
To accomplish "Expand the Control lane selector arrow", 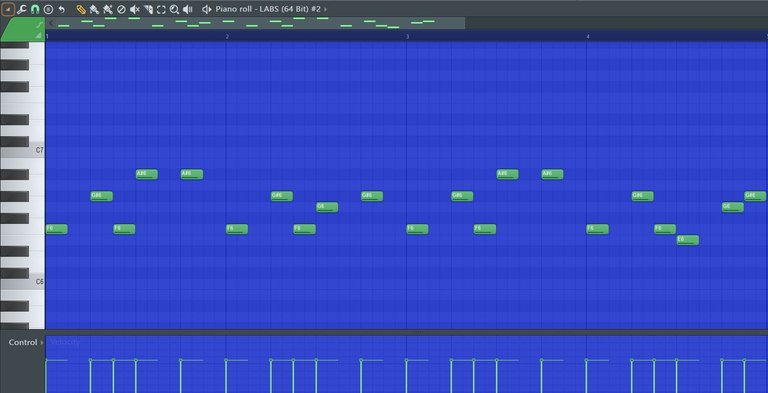I will (42, 343).
